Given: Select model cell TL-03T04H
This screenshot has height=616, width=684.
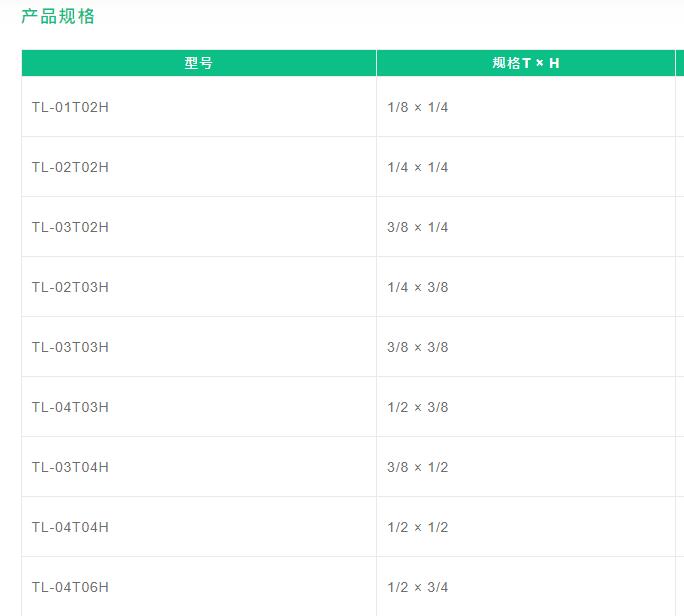Looking at the screenshot, I should click(199, 467).
